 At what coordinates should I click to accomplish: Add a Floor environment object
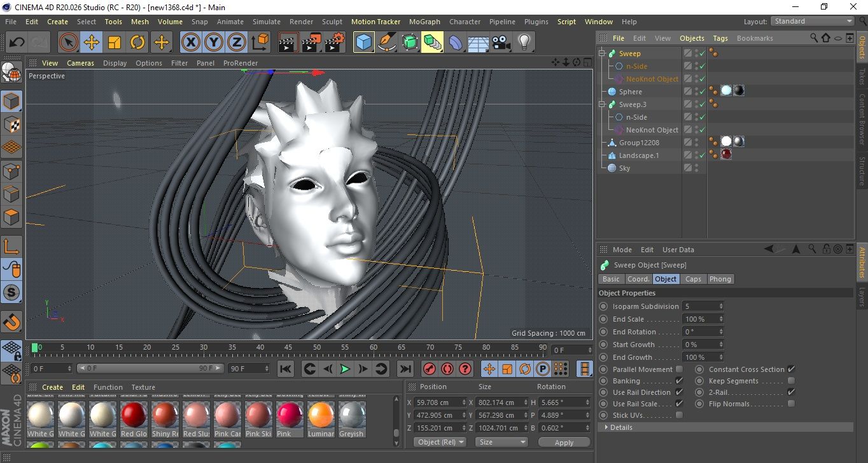tap(478, 43)
